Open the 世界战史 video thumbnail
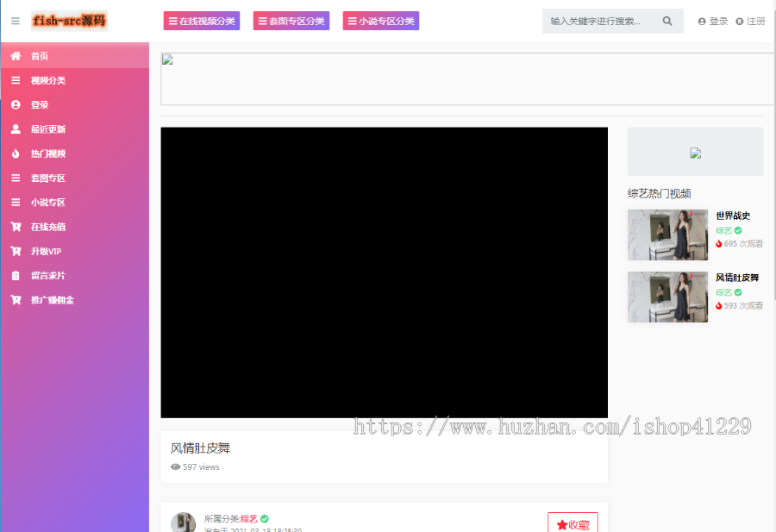Image resolution: width=776 pixels, height=532 pixels. click(x=667, y=235)
